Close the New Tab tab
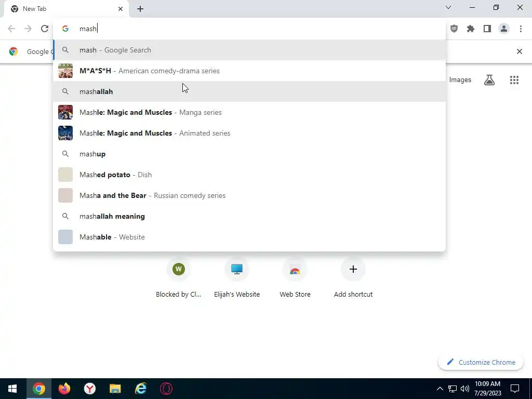 pos(121,9)
